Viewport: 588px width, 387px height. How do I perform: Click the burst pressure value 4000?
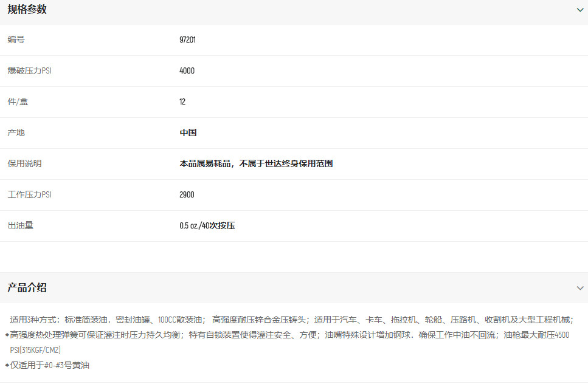click(187, 71)
